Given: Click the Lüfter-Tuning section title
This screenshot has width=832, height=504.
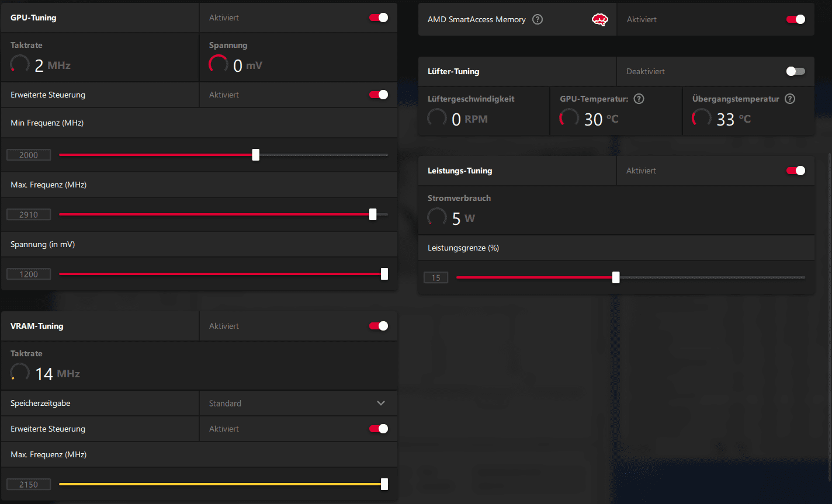Looking at the screenshot, I should click(x=453, y=71).
